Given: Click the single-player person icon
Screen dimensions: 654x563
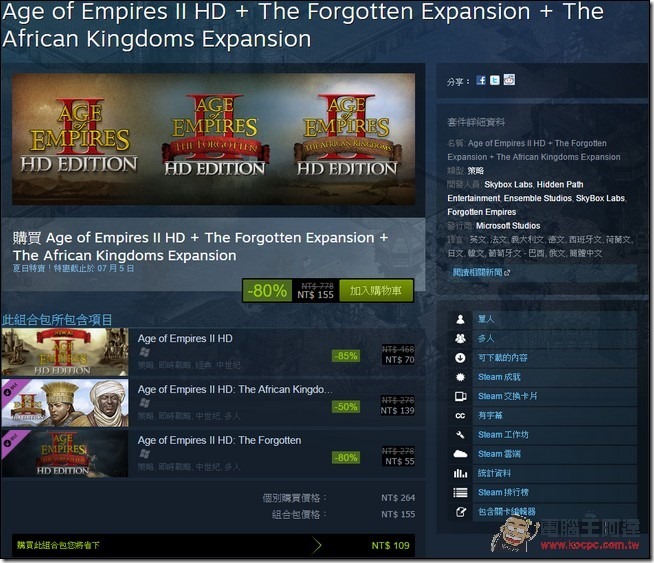Looking at the screenshot, I should [x=460, y=319].
